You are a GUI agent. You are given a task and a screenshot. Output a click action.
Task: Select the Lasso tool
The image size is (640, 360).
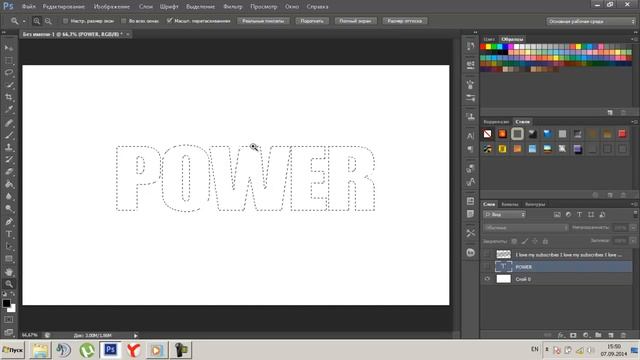tap(9, 73)
